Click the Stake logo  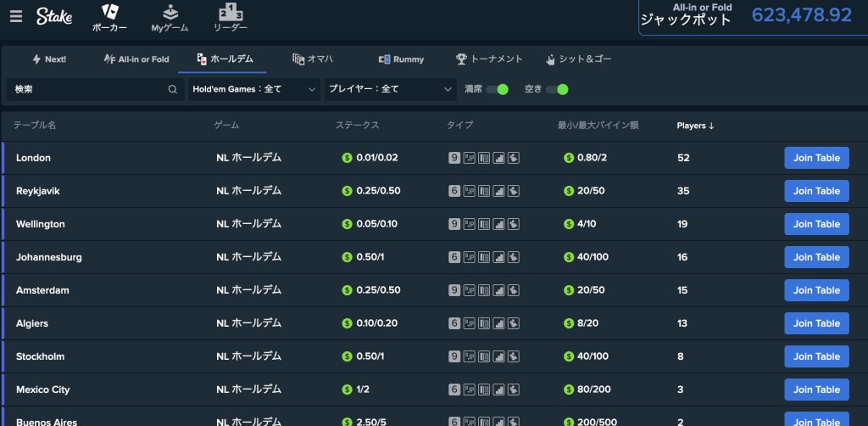(54, 17)
